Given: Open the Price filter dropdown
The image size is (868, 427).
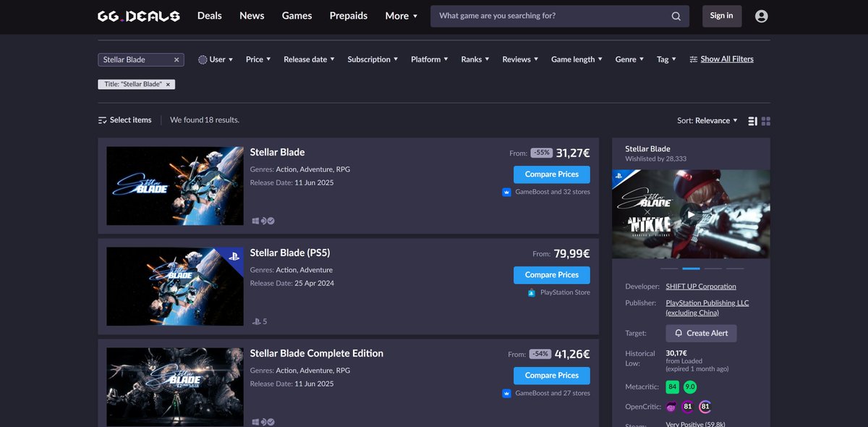Looking at the screenshot, I should pos(258,59).
